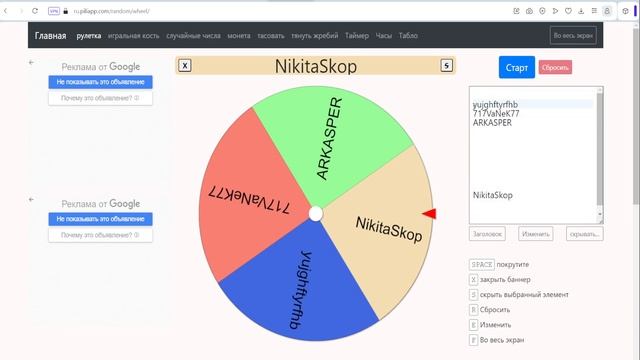Click the upper Не показывать это объявление button

pos(100,82)
